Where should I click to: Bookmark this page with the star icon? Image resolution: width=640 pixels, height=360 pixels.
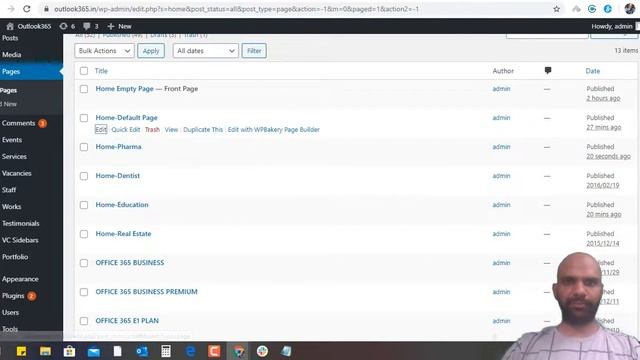(x=556, y=9)
